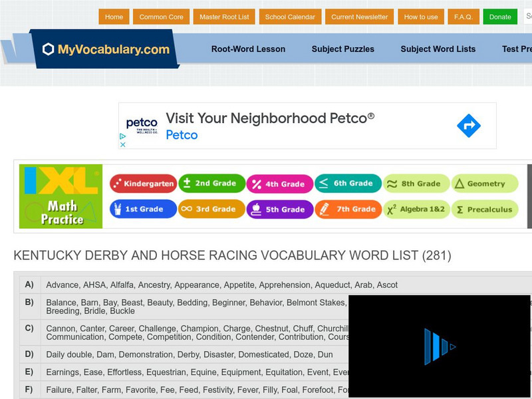Click the A) row label
The image size is (532, 399).
[x=29, y=285]
